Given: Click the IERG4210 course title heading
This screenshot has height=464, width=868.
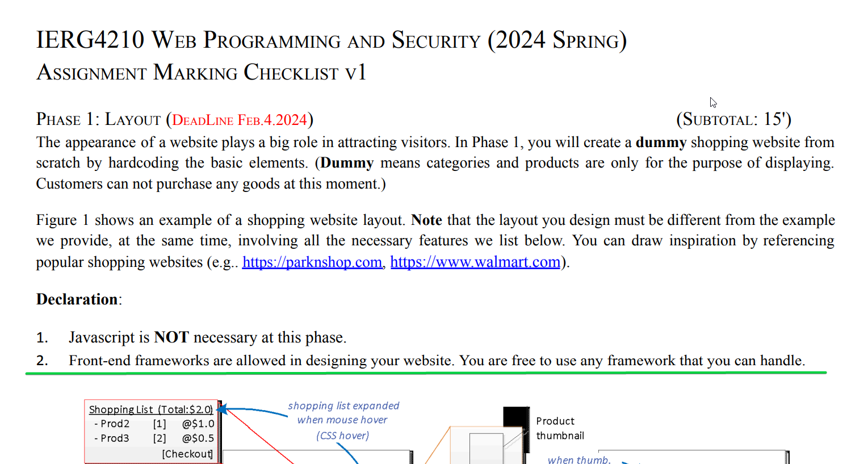Looking at the screenshot, I should [x=331, y=41].
